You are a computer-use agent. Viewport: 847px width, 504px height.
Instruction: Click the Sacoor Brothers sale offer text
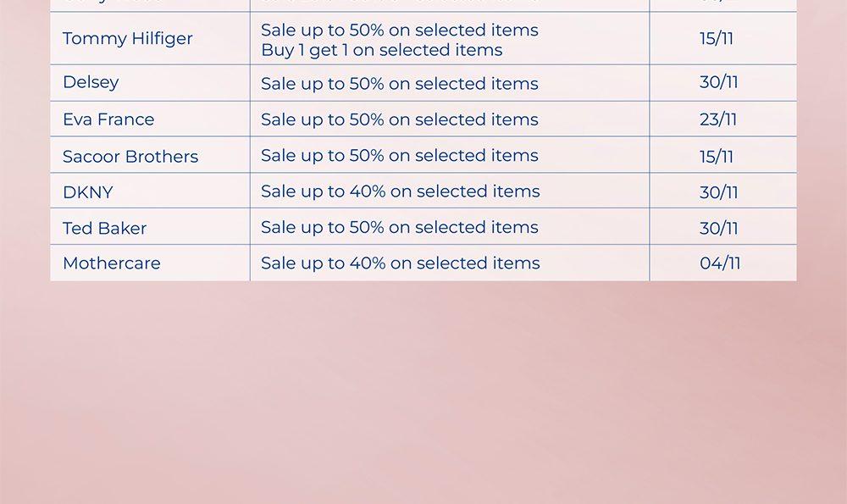[x=399, y=155]
